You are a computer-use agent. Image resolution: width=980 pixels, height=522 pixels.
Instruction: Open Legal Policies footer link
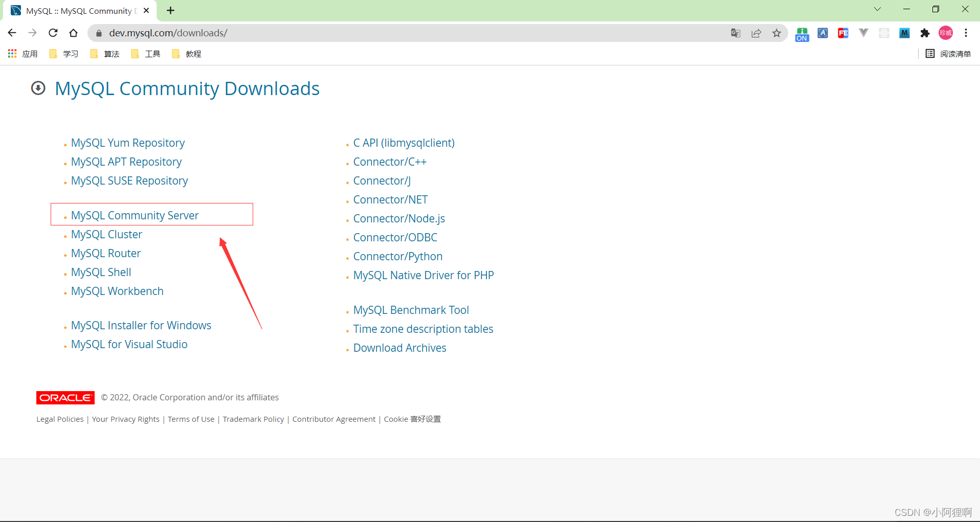pyautogui.click(x=60, y=419)
